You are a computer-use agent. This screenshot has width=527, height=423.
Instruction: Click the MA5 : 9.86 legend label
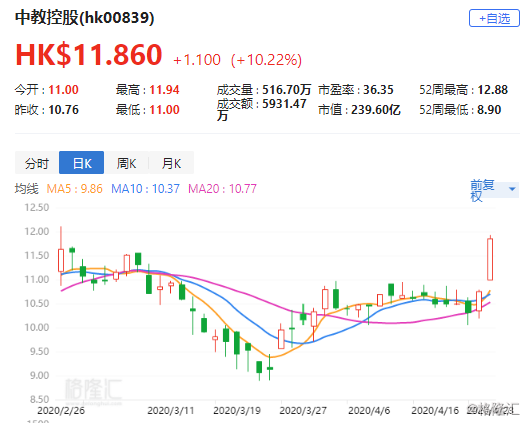[x=74, y=188]
